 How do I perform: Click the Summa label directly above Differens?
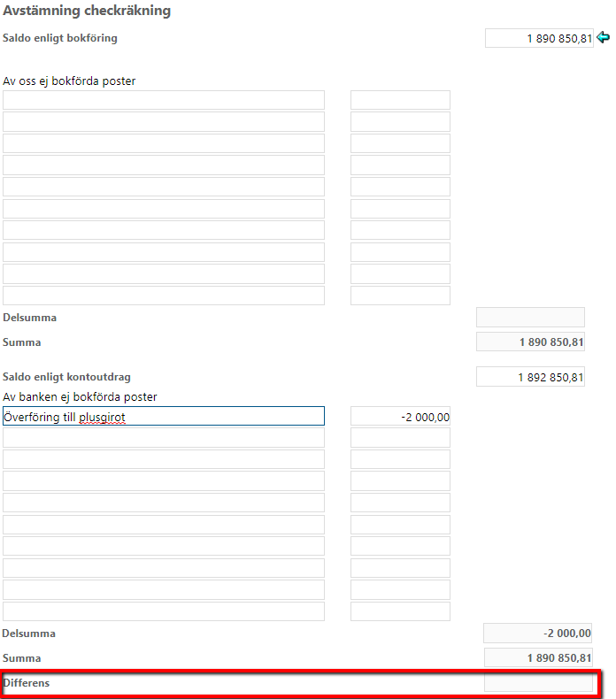[21, 658]
